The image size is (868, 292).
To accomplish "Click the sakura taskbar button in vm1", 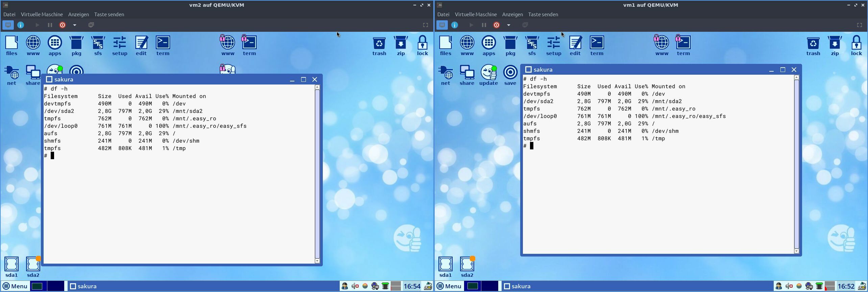I will click(517, 286).
